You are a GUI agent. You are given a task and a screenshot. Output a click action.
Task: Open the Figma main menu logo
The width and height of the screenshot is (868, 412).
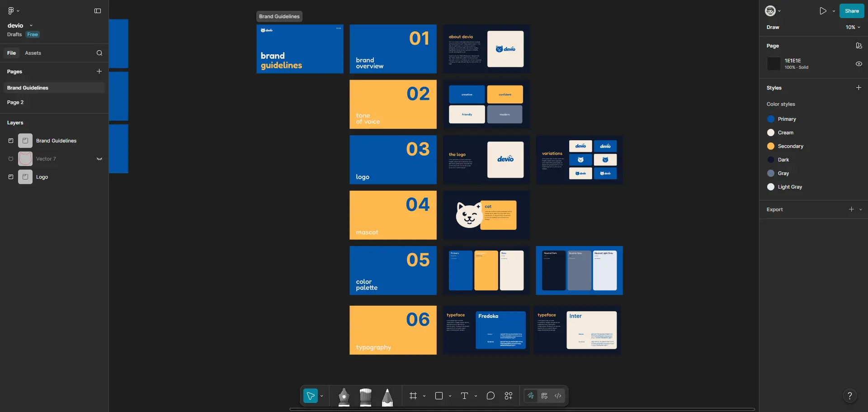tap(11, 11)
